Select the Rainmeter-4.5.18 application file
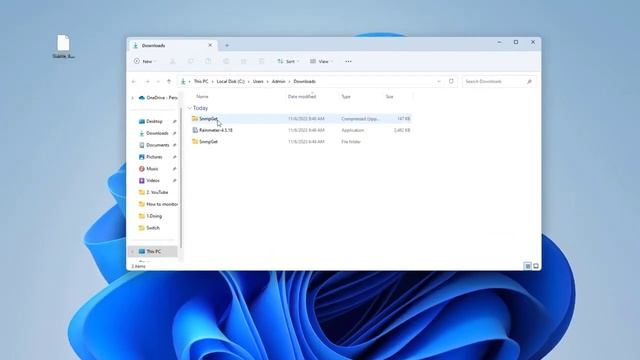The image size is (640, 360). (x=301, y=130)
